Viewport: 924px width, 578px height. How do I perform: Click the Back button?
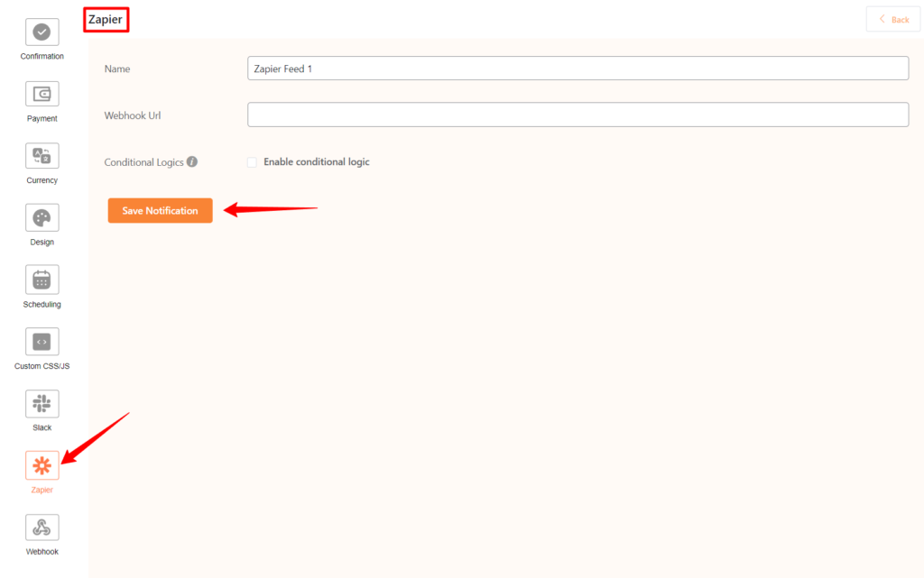(892, 19)
